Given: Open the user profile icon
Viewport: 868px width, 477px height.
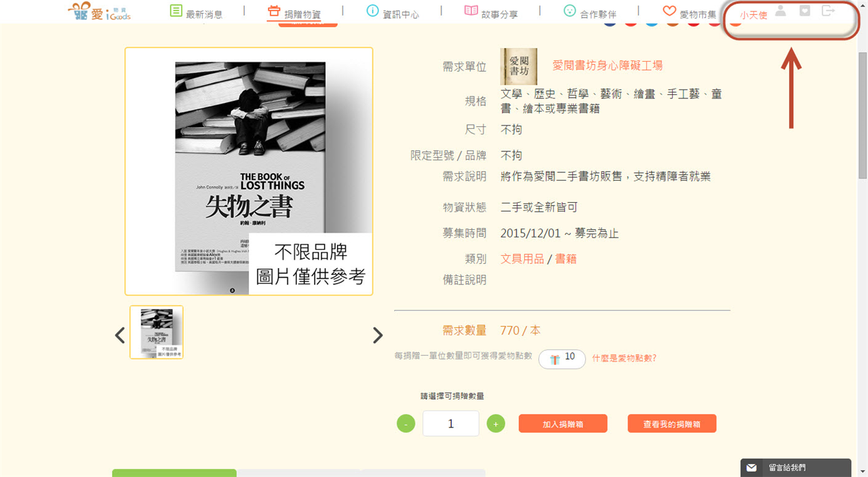Looking at the screenshot, I should (781, 11).
